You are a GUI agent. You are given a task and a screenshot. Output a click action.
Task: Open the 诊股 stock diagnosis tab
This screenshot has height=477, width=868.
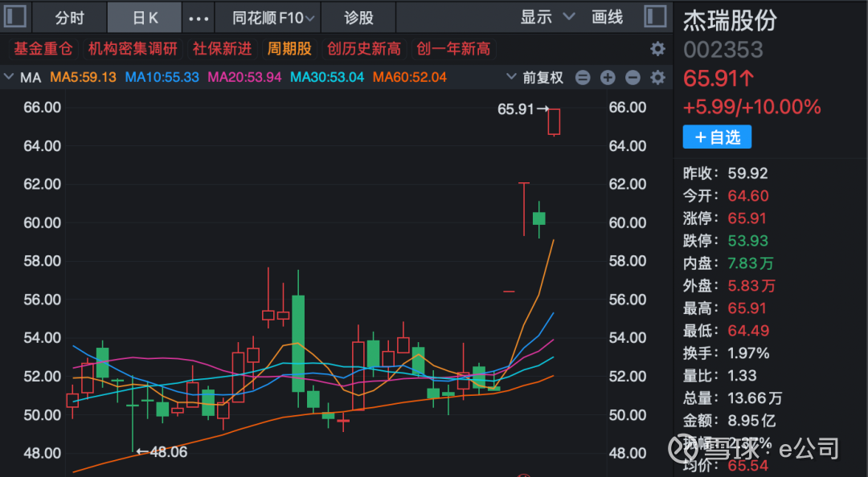click(358, 18)
